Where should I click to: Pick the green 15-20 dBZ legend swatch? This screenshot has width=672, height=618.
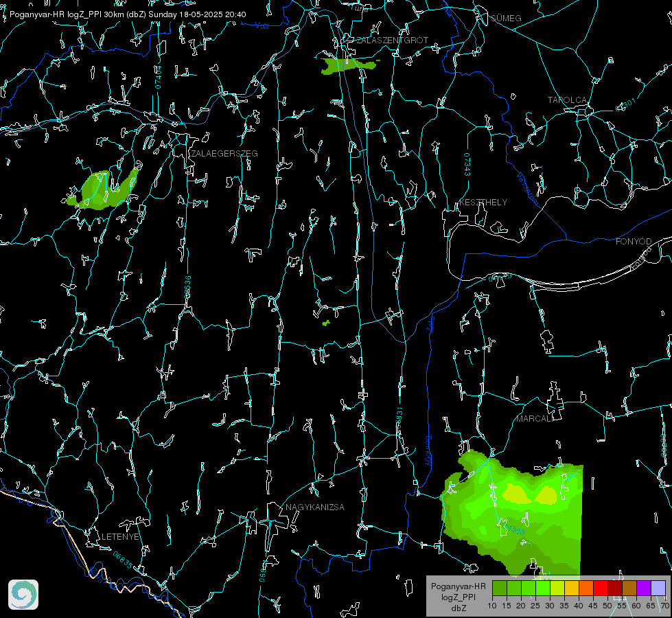[x=514, y=588]
